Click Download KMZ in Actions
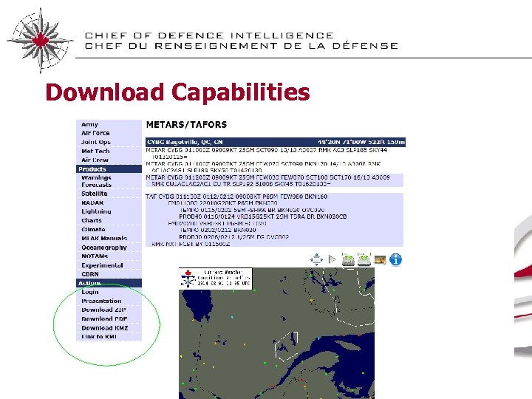The width and height of the screenshot is (532, 399). coord(105,328)
